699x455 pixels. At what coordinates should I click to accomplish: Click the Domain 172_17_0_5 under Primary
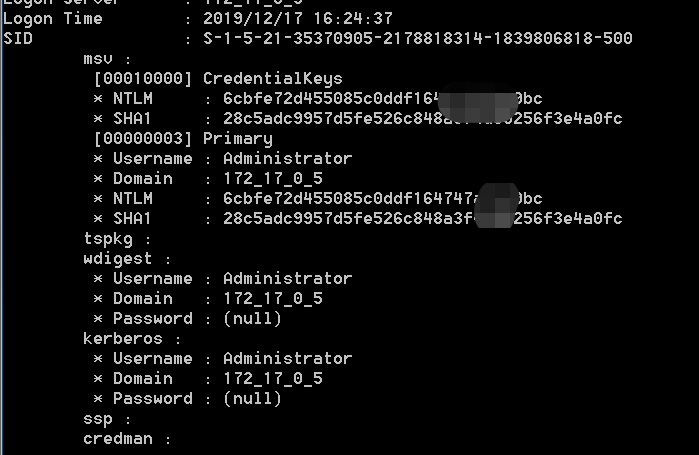tap(273, 179)
